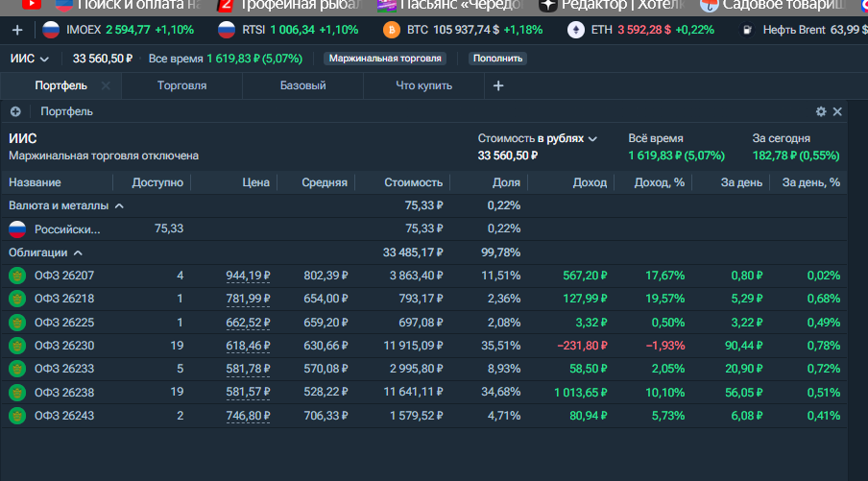Open the ОФЗ 26238 bond name
The height and width of the screenshot is (481, 868).
pyautogui.click(x=64, y=393)
